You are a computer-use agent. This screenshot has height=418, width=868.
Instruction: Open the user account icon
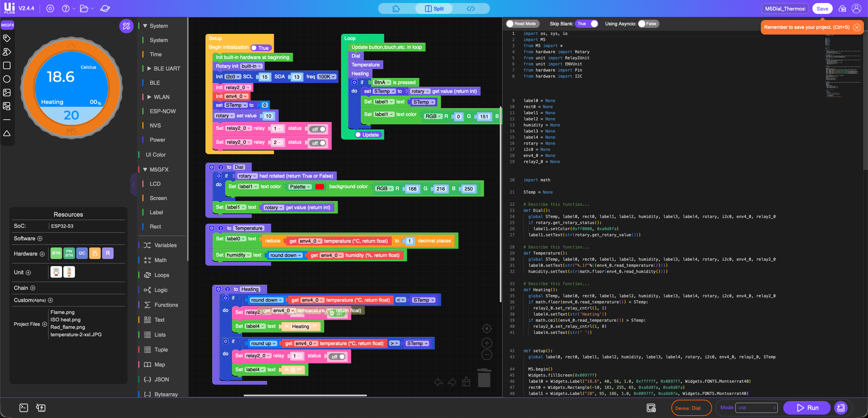pos(856,8)
